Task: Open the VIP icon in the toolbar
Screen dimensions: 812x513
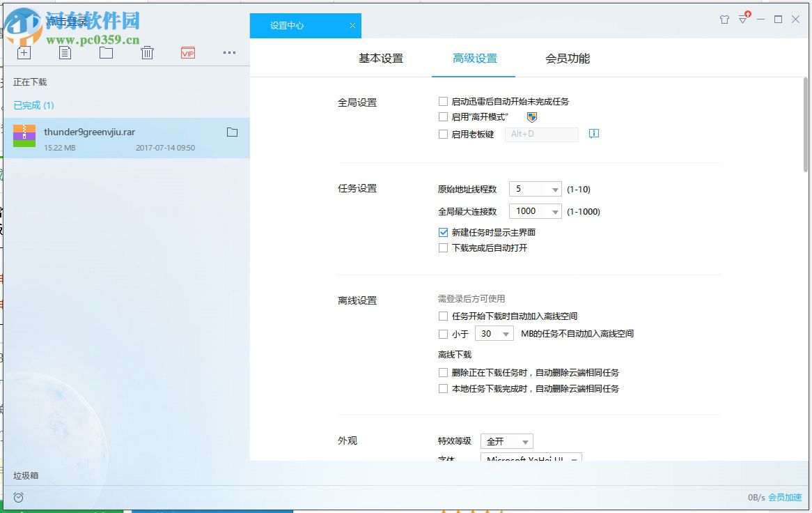Action: (x=187, y=52)
